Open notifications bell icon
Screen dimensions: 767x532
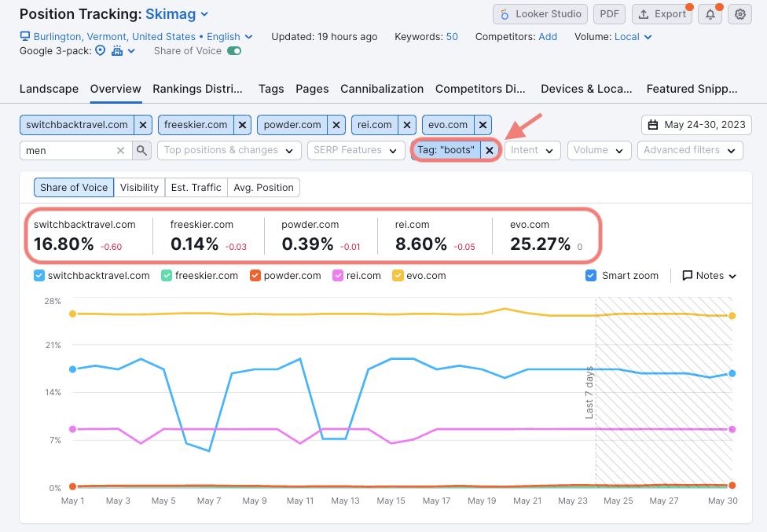710,14
